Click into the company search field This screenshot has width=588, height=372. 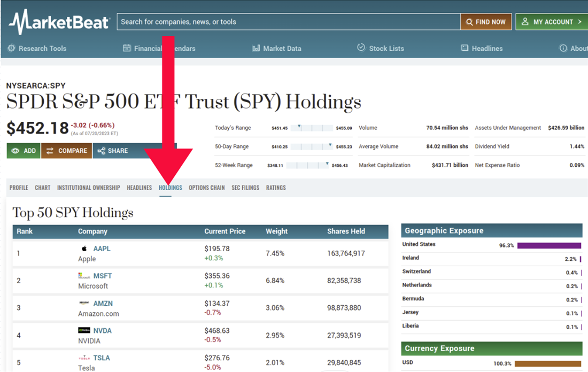pos(289,22)
